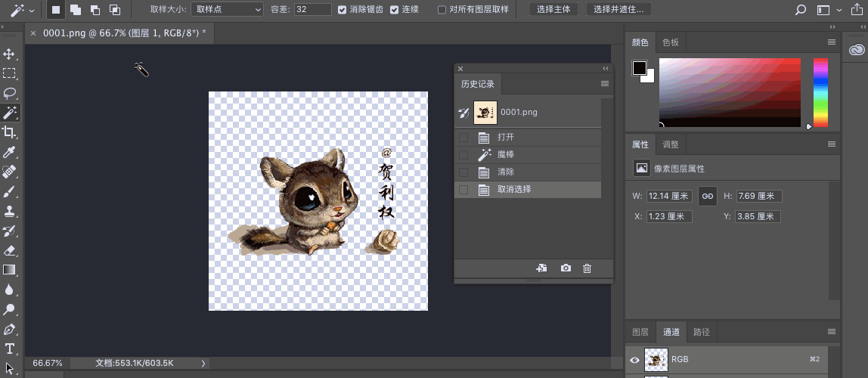
Task: Toggle the 连续 contiguous checkbox
Action: [x=394, y=9]
